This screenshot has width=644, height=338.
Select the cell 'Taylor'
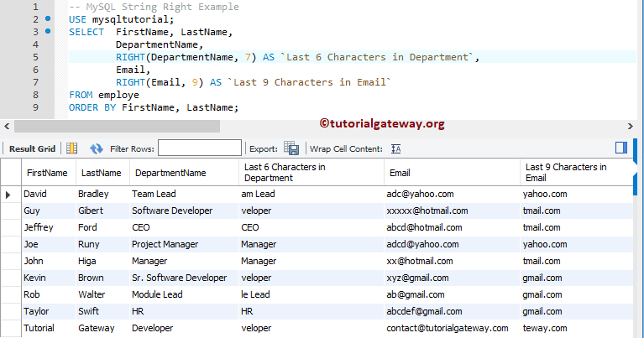49,312
